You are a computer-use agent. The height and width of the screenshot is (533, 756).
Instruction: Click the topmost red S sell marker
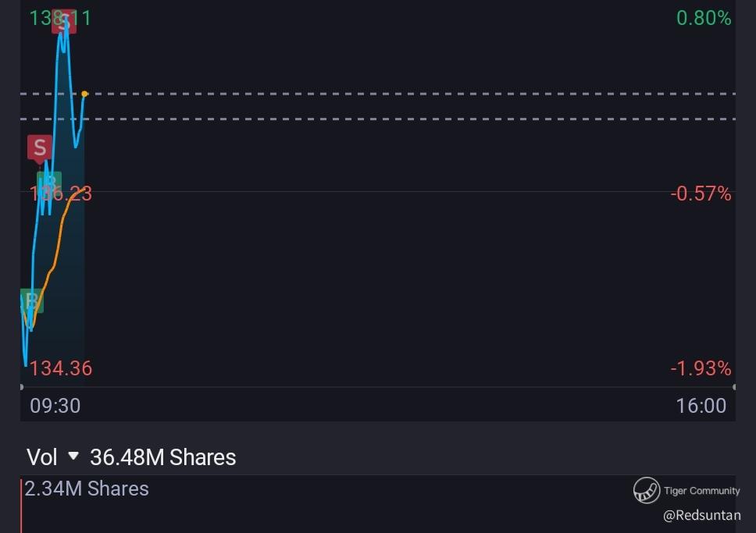click(64, 22)
